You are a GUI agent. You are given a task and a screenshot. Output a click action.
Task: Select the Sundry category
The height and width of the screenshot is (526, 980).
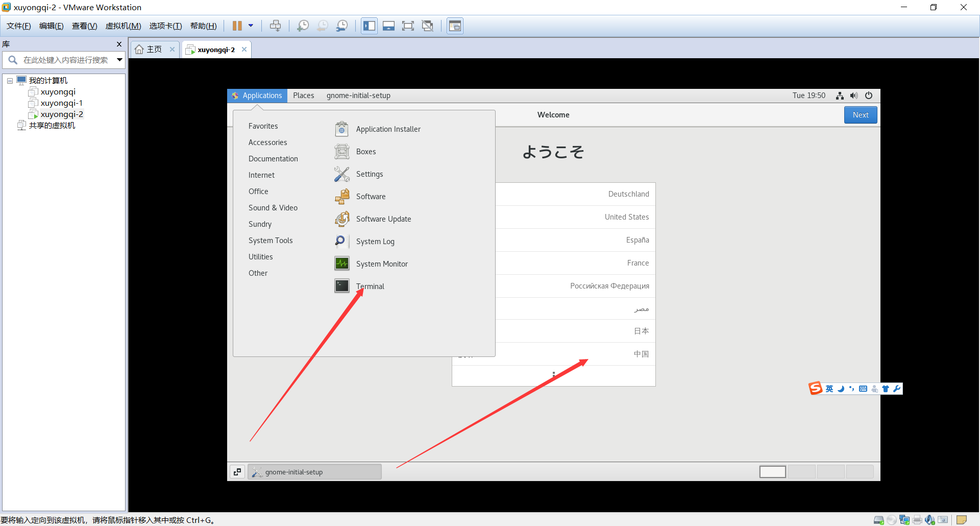pos(260,224)
